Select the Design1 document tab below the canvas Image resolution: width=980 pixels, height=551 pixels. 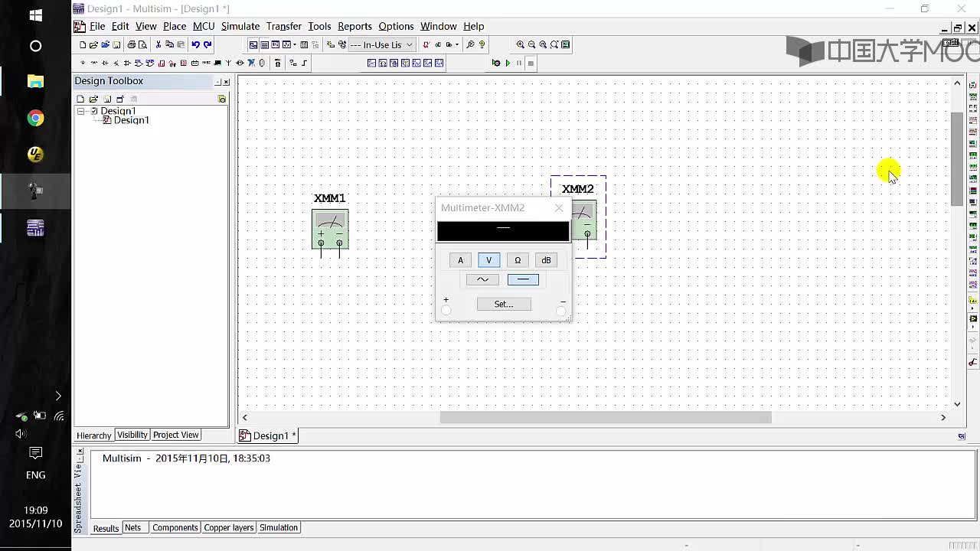[267, 435]
